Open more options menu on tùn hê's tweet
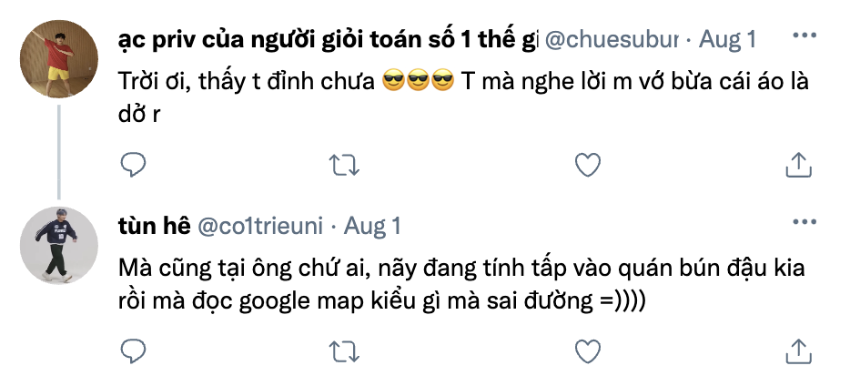The image size is (844, 376). coord(805,222)
